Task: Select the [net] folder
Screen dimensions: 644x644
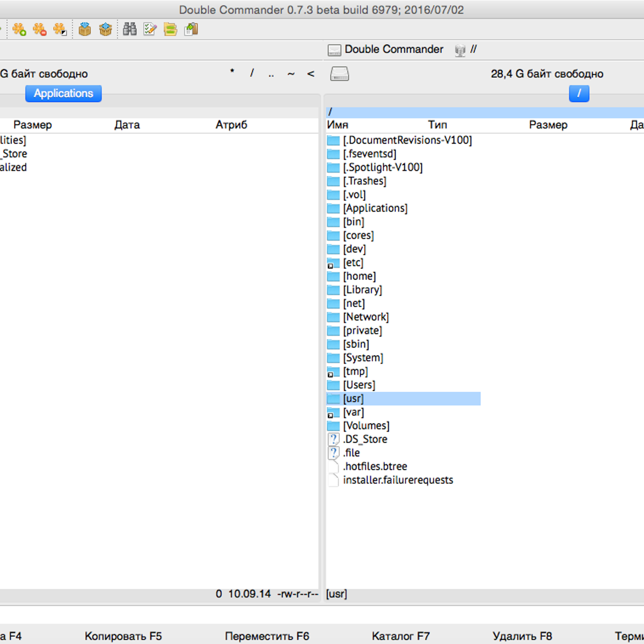Action: pyautogui.click(x=354, y=303)
